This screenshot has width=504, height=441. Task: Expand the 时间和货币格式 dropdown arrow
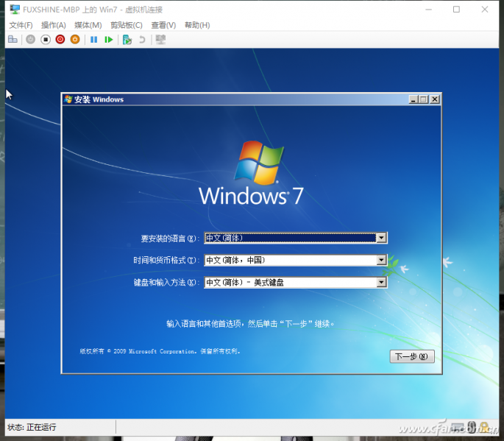coord(381,260)
